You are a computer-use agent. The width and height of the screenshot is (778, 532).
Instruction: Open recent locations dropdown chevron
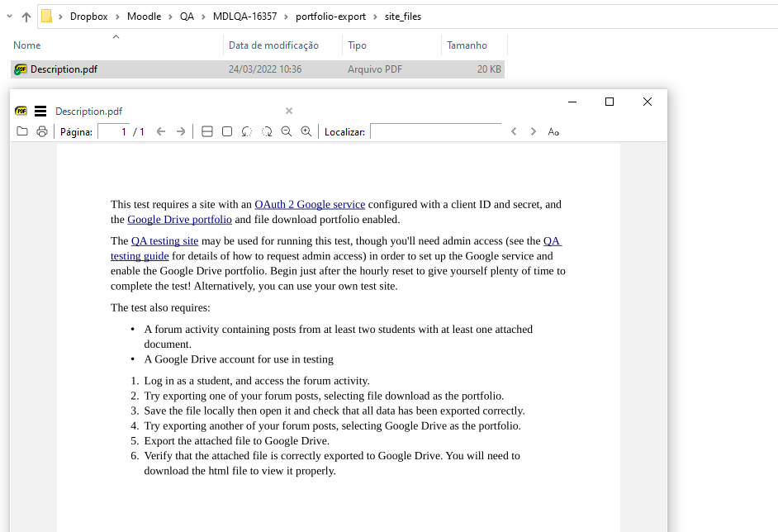(9, 17)
